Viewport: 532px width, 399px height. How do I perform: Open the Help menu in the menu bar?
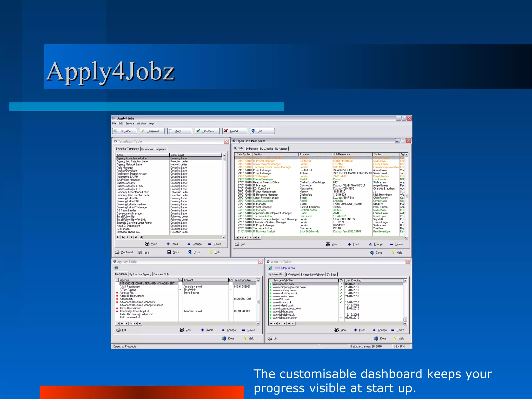[x=151, y=124]
